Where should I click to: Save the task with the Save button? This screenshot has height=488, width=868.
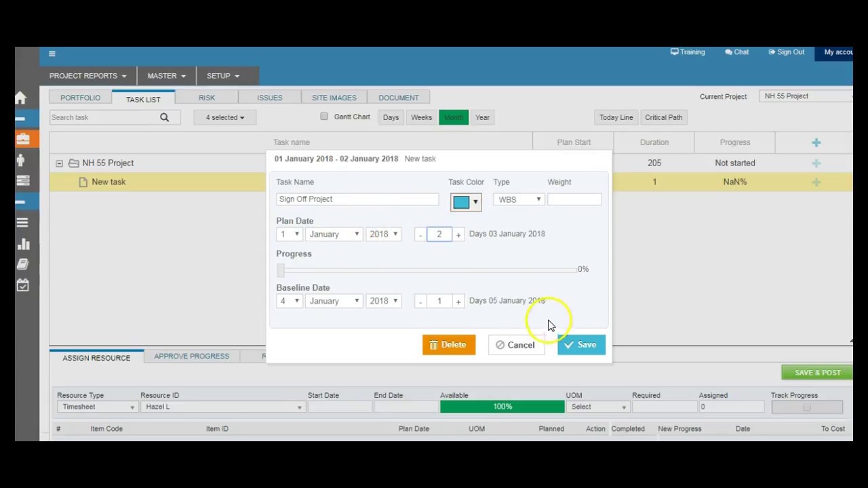tap(581, 345)
